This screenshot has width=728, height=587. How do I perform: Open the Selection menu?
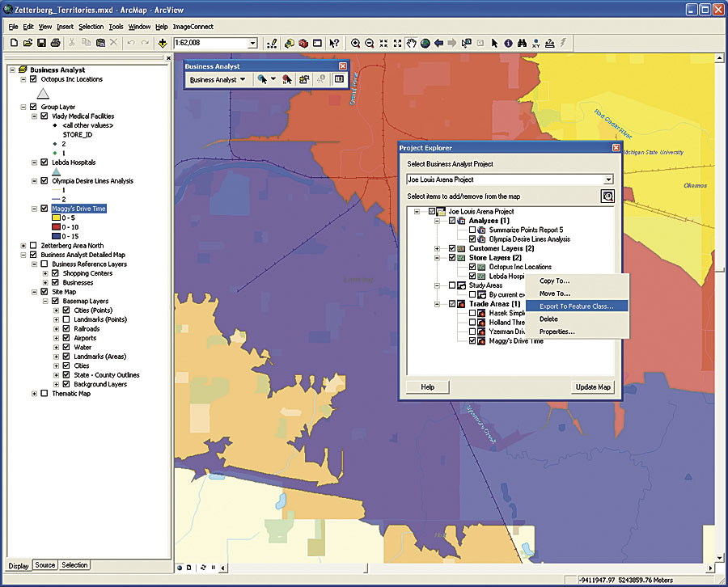(x=91, y=27)
